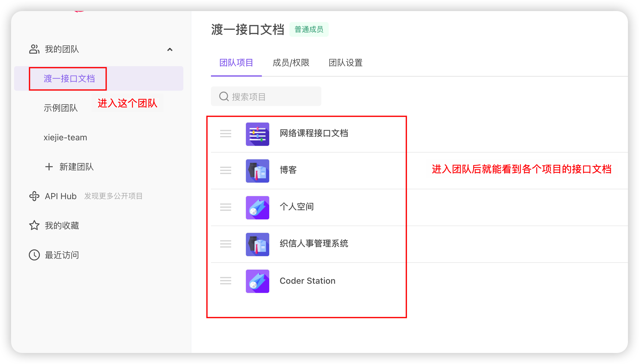
Task: Click the search magnifier icon
Action: (224, 97)
